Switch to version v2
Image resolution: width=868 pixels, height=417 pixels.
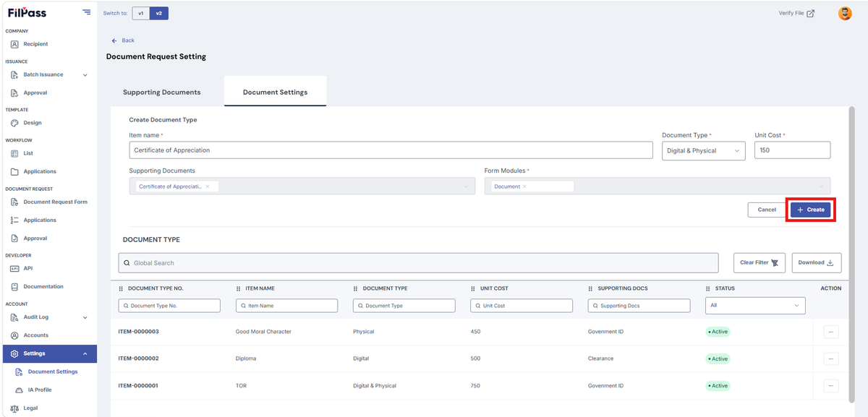(159, 13)
